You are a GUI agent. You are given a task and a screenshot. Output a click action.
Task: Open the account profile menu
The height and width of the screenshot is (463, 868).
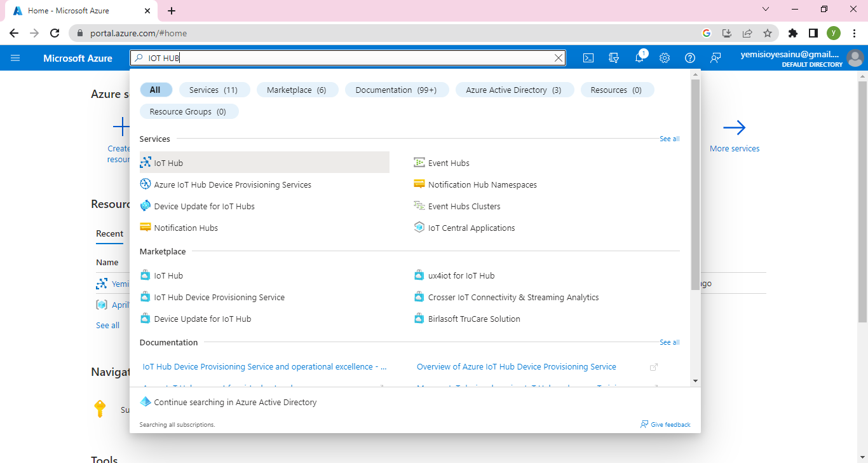click(855, 58)
